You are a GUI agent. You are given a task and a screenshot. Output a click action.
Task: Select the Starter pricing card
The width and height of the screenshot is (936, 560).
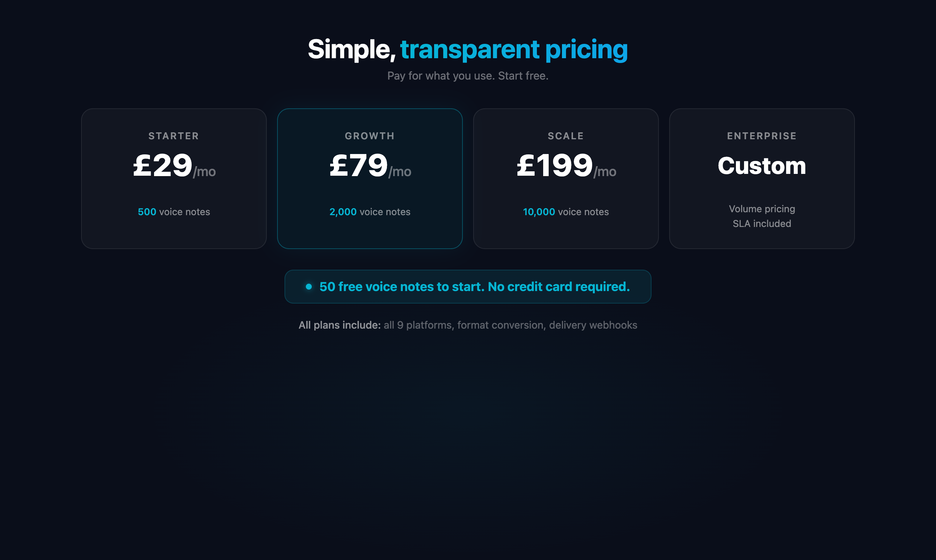pos(173,178)
